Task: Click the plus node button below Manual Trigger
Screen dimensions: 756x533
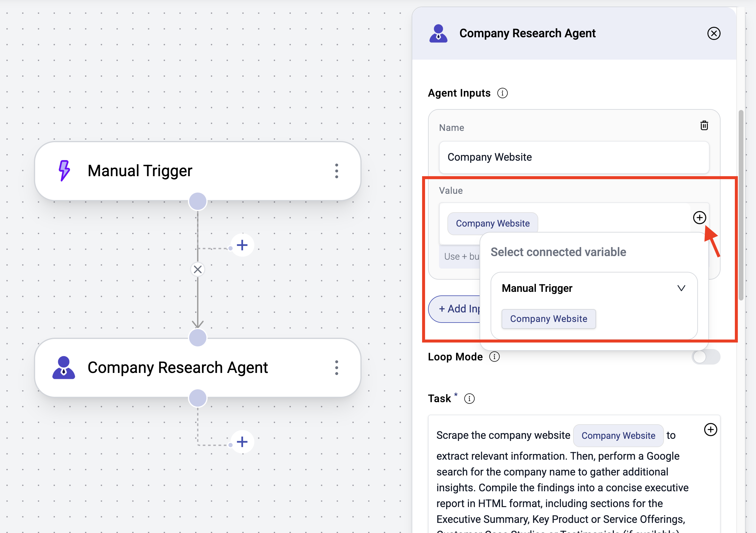Action: (x=242, y=245)
